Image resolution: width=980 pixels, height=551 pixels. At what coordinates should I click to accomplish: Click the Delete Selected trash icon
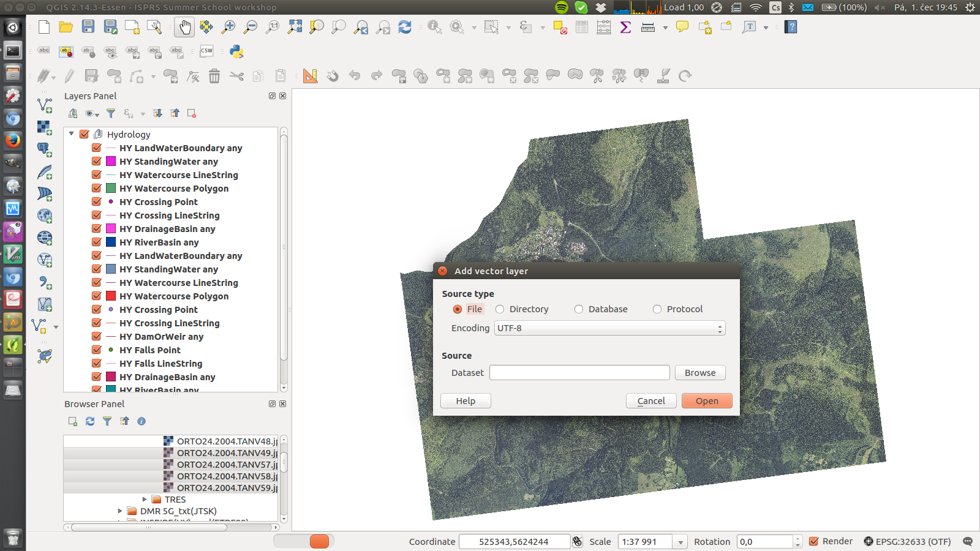click(x=214, y=76)
